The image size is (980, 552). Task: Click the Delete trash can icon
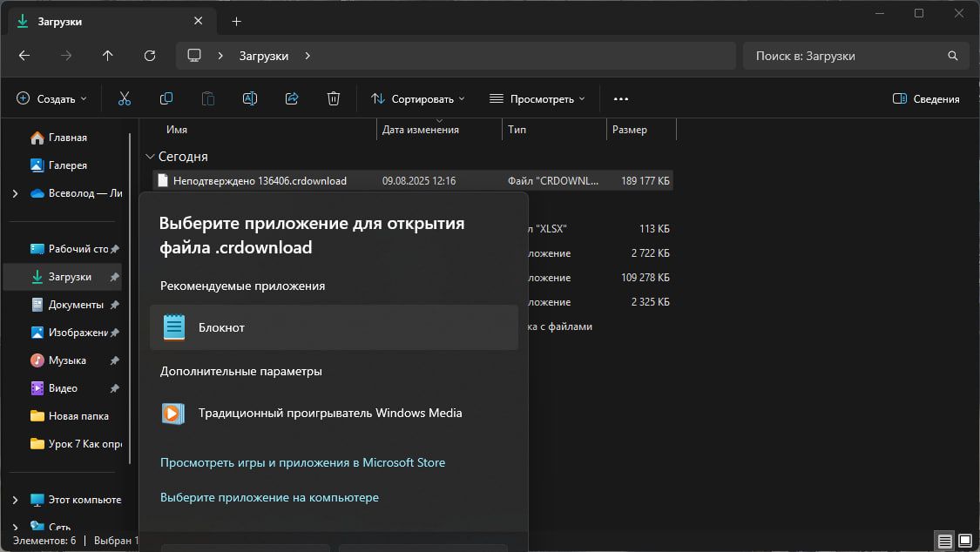click(334, 98)
